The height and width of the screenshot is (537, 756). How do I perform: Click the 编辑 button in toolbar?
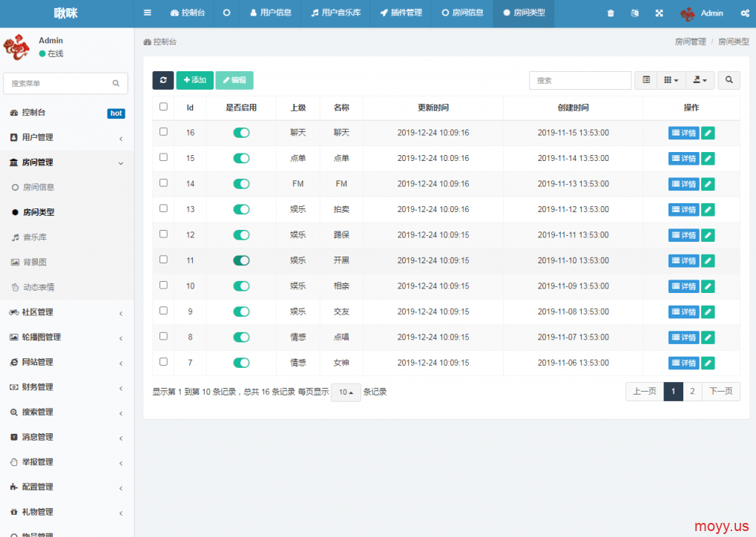234,80
